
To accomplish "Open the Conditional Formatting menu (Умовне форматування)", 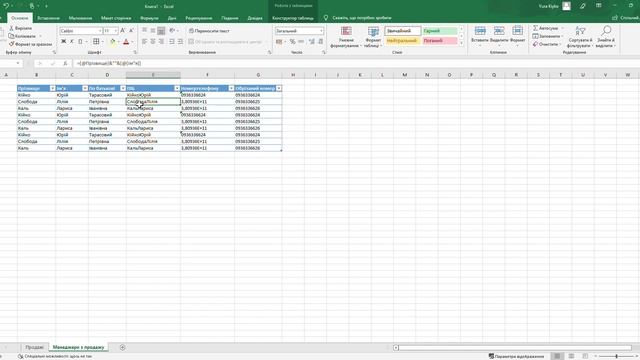I will (346, 37).
